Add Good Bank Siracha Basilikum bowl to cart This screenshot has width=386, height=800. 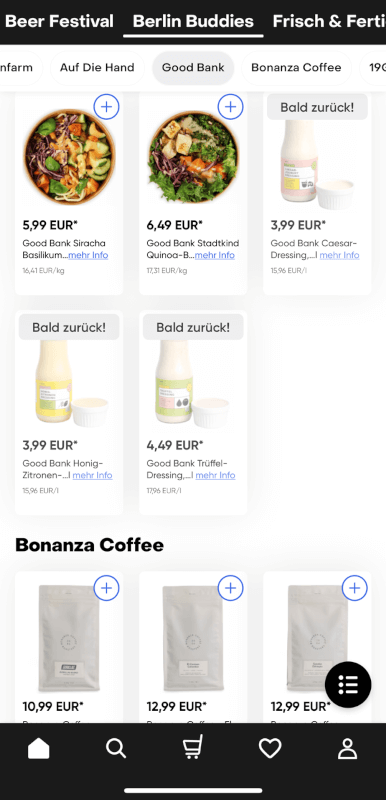pyautogui.click(x=107, y=107)
